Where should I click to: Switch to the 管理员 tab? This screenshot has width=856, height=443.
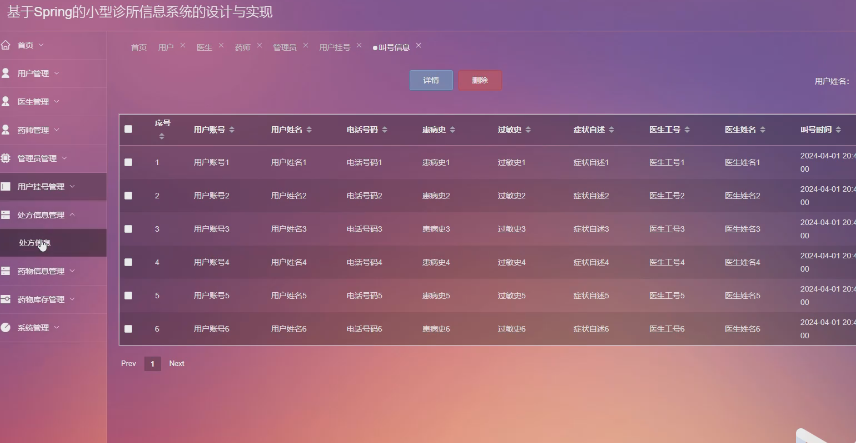(284, 48)
